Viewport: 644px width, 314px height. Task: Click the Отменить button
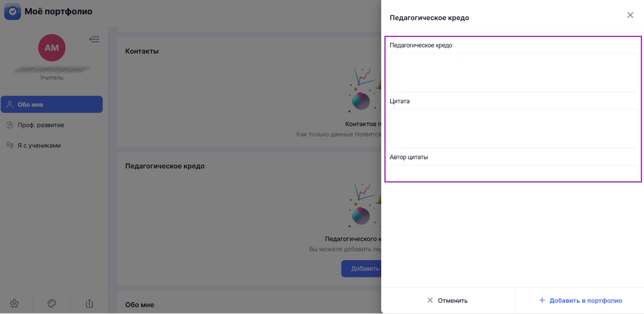click(448, 300)
